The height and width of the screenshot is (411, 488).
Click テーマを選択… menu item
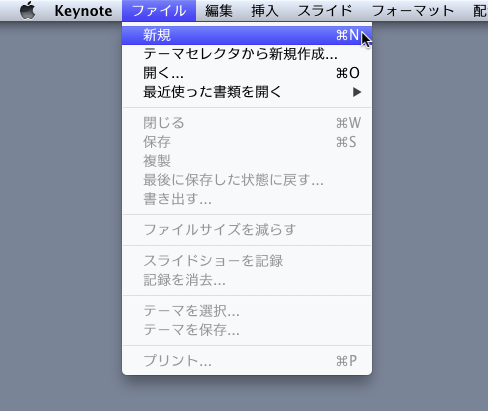coord(247,311)
